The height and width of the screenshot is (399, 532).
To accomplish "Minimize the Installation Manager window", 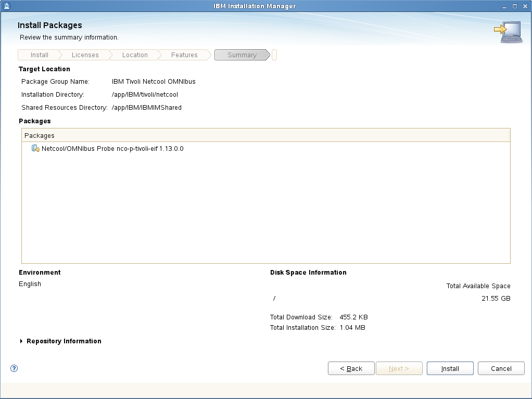I will 504,6.
